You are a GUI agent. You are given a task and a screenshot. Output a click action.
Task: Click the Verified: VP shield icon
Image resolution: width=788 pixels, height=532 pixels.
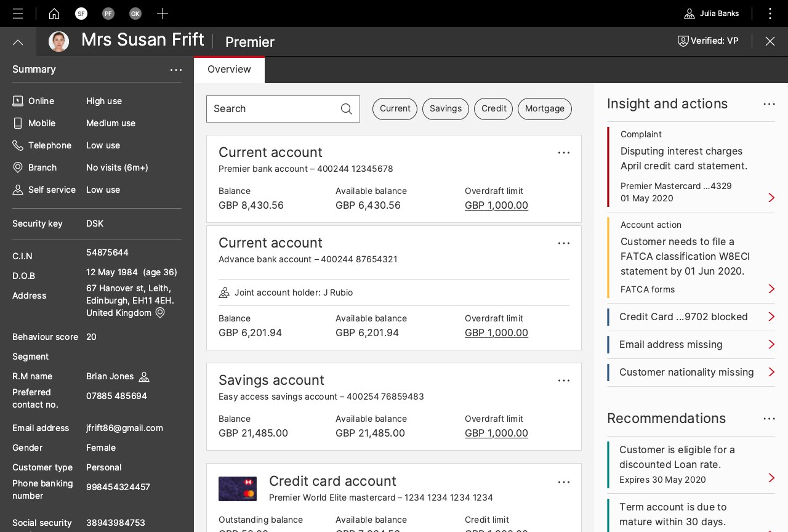(x=683, y=41)
